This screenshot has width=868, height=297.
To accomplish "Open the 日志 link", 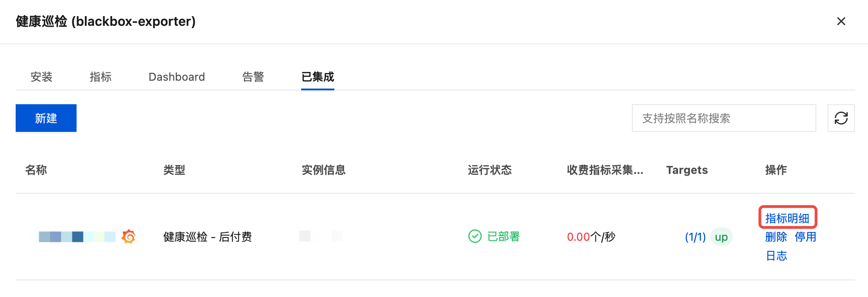I will pyautogui.click(x=776, y=255).
